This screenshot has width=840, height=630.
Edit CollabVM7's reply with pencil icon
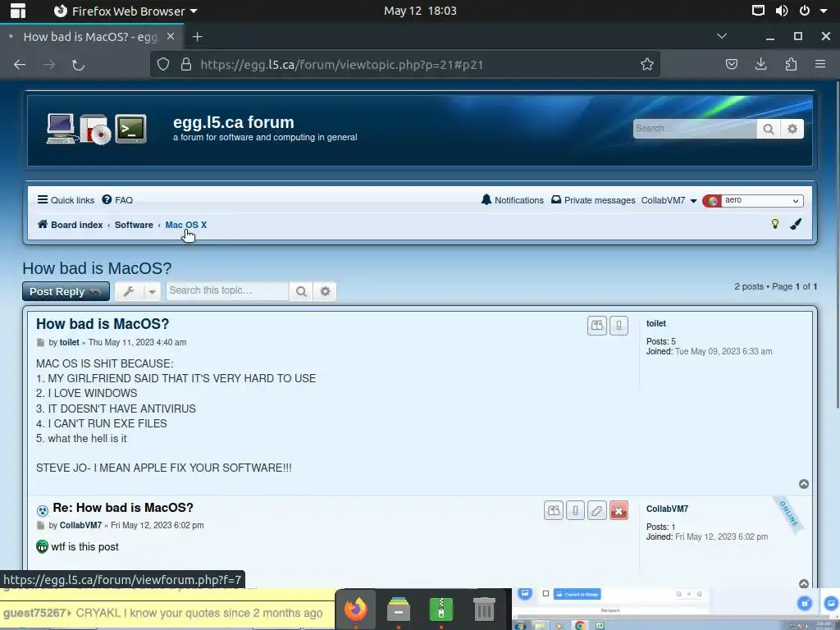(597, 510)
